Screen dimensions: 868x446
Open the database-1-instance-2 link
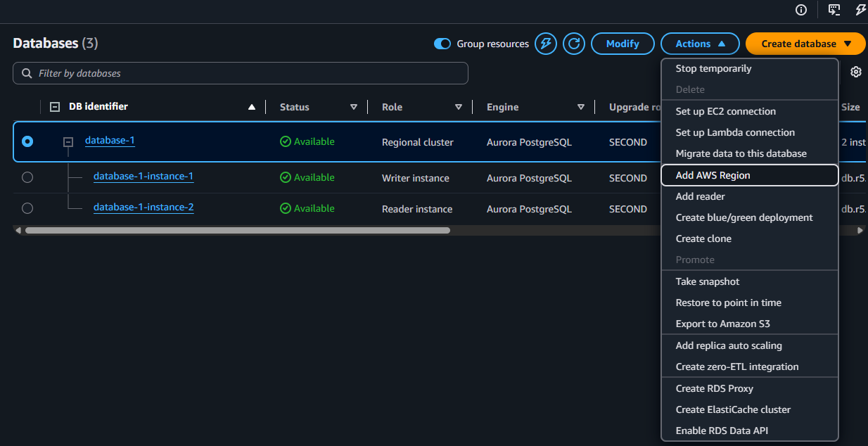(143, 208)
